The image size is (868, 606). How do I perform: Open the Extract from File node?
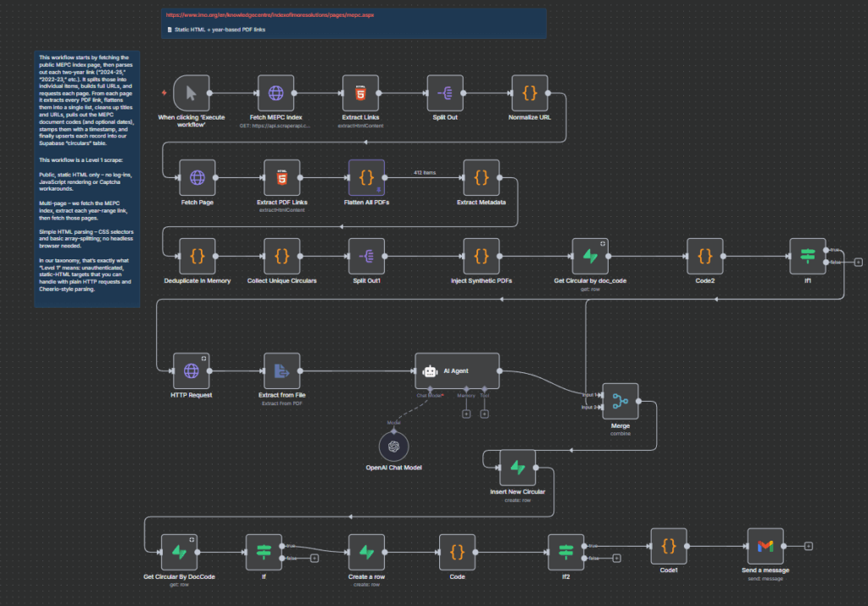281,370
